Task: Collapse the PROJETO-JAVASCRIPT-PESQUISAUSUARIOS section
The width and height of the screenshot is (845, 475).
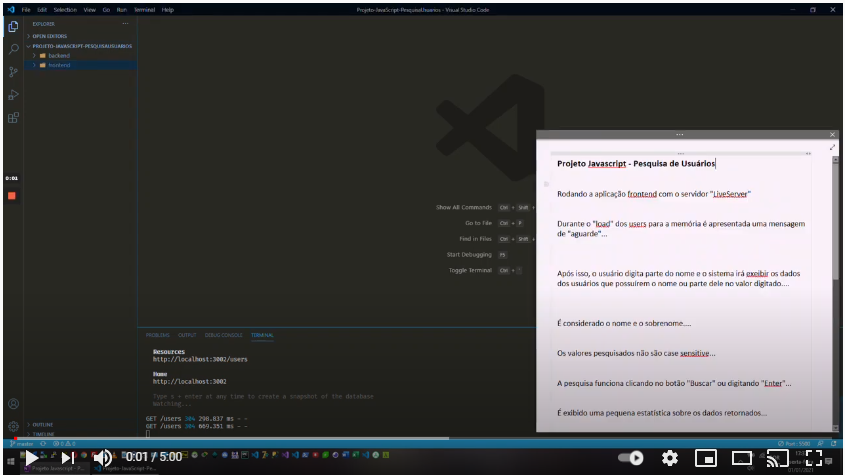Action: tap(81, 46)
